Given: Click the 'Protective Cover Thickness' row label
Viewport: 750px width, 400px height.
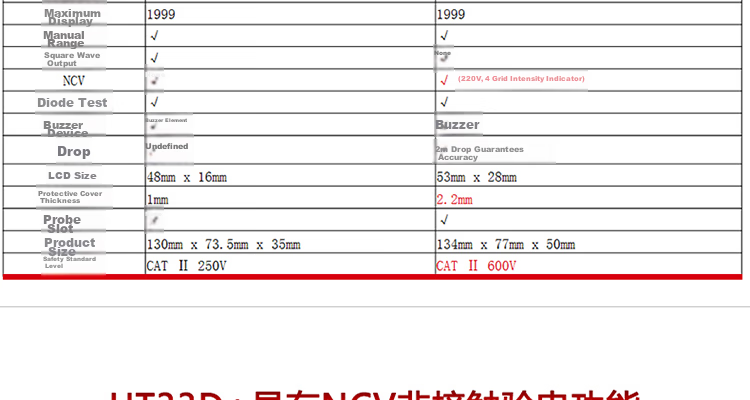Looking at the screenshot, I should (x=70, y=197).
